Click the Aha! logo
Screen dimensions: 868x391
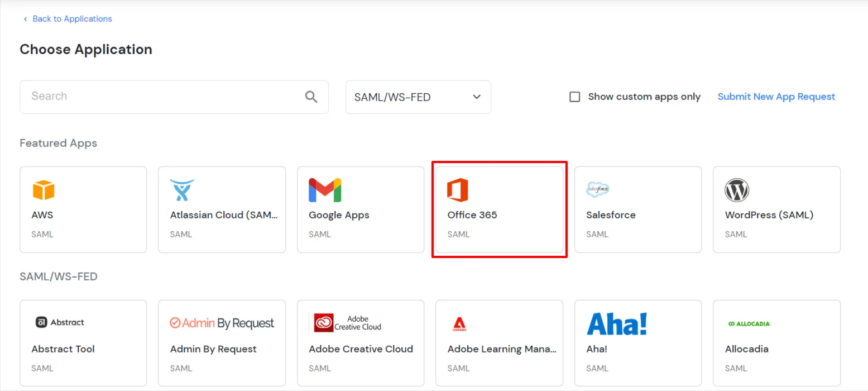(x=617, y=323)
